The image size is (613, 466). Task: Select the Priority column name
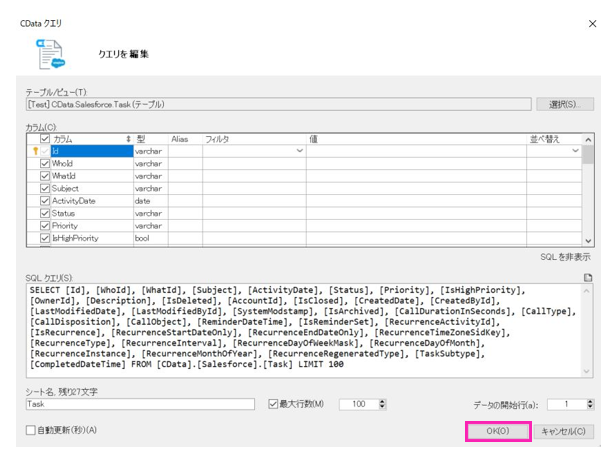point(65,226)
